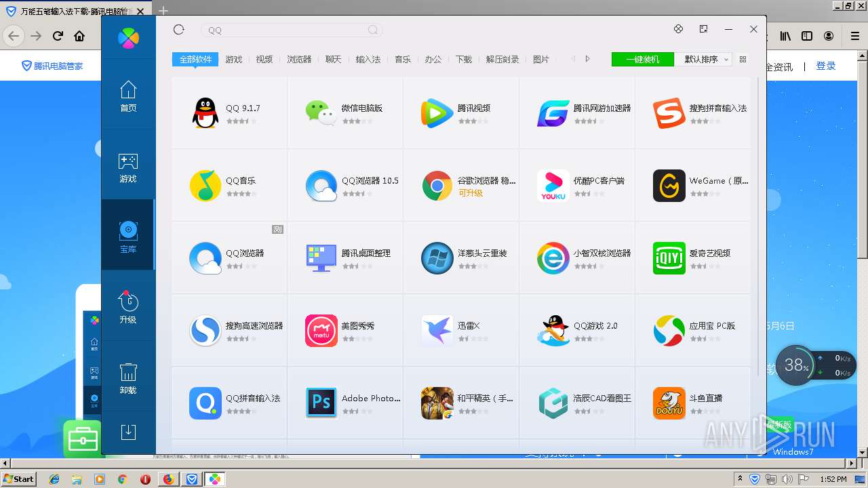
Task: Click the QQ浏览器 10.5 entry
Action: [x=345, y=185]
